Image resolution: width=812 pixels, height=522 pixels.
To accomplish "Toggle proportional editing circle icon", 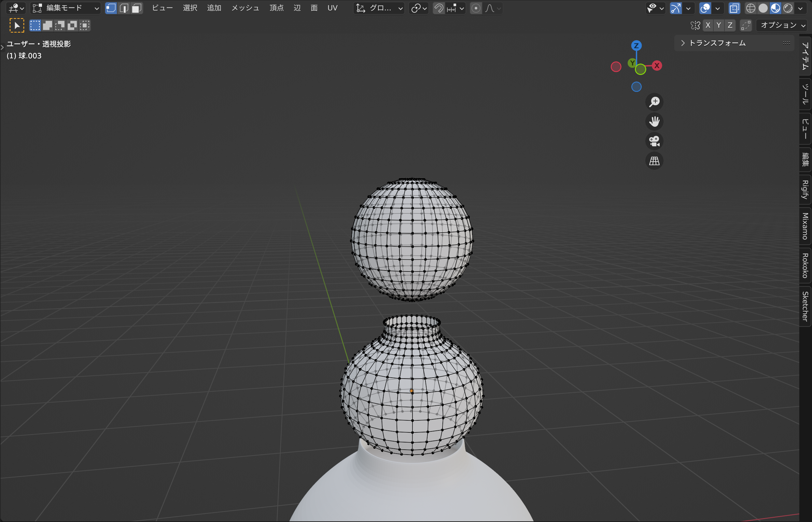I will pos(476,8).
